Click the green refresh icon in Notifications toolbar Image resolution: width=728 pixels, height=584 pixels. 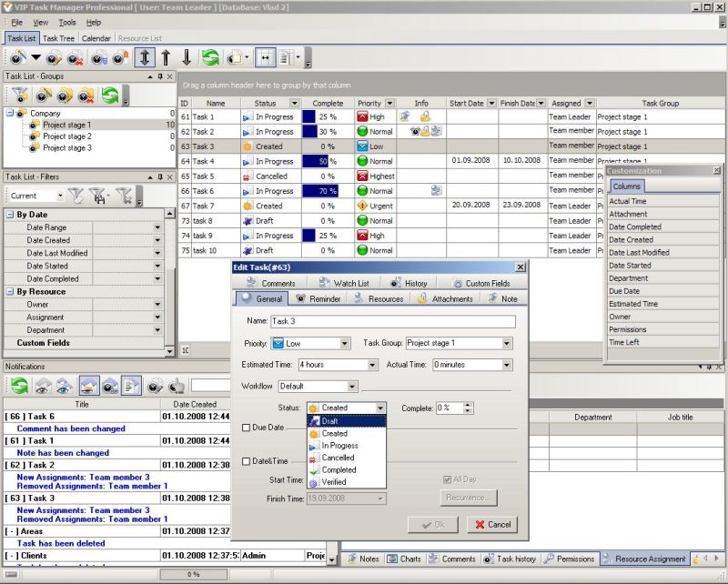(19, 386)
